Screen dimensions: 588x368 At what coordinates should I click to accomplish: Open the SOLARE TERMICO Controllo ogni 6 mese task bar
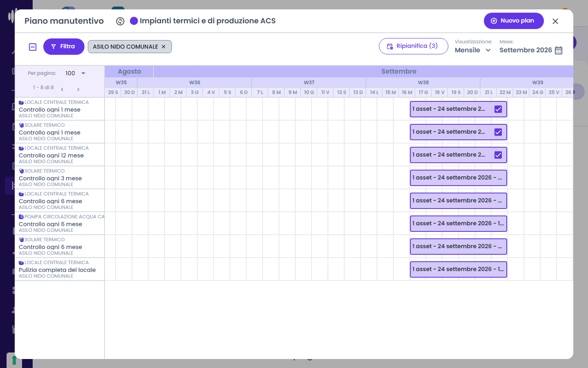(x=459, y=247)
